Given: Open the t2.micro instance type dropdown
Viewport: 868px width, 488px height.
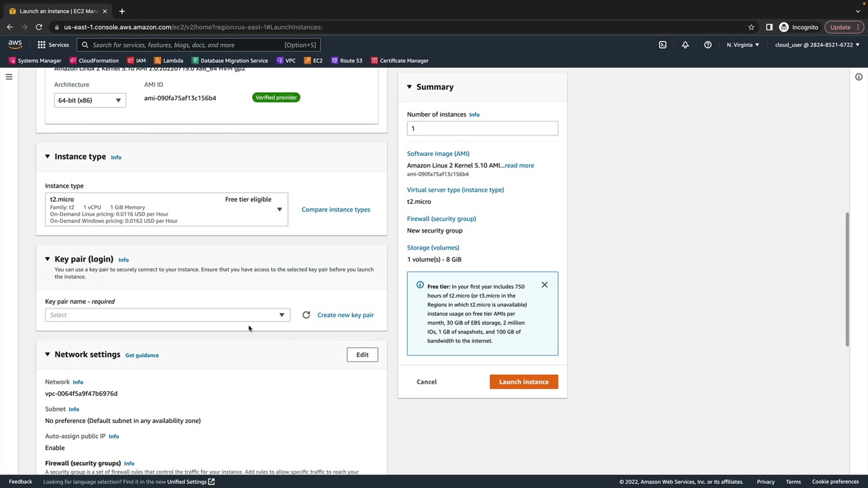Looking at the screenshot, I should 166,209.
